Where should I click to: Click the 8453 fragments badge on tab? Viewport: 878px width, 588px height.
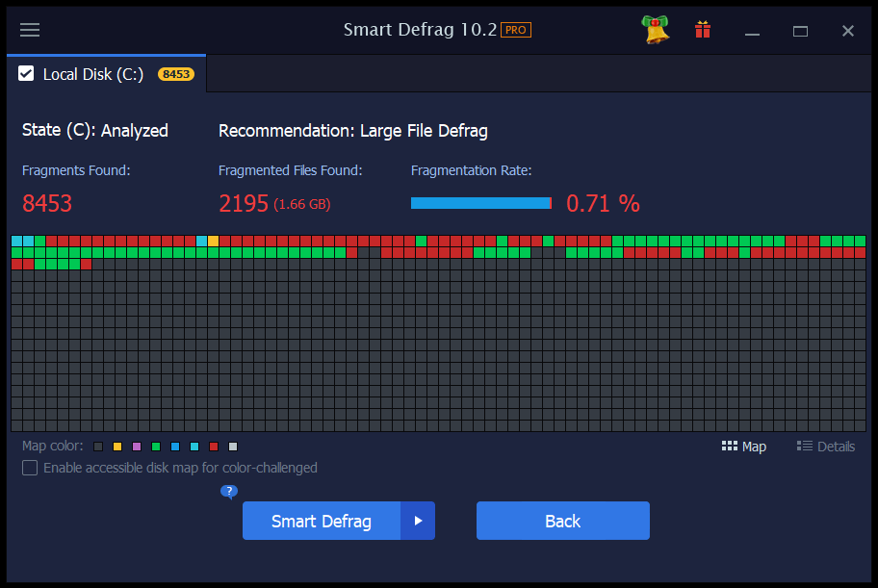click(176, 74)
